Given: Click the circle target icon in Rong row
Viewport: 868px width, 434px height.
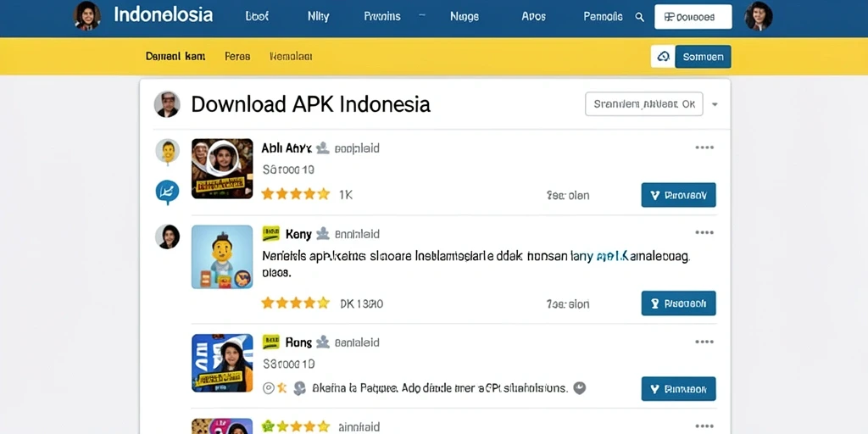Looking at the screenshot, I should click(269, 388).
